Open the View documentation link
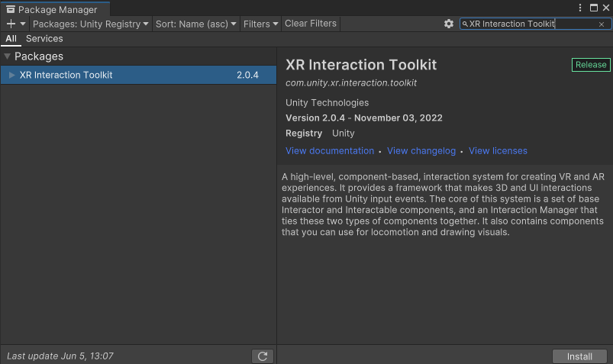The height and width of the screenshot is (364, 613). click(330, 151)
